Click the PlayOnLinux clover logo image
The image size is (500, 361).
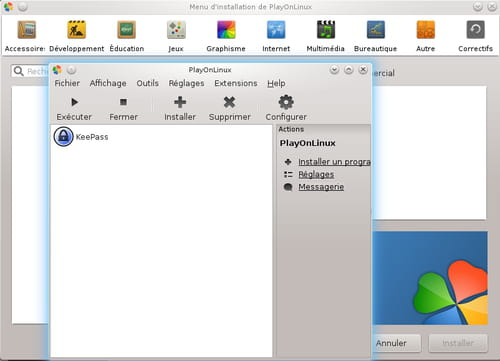[x=430, y=278]
